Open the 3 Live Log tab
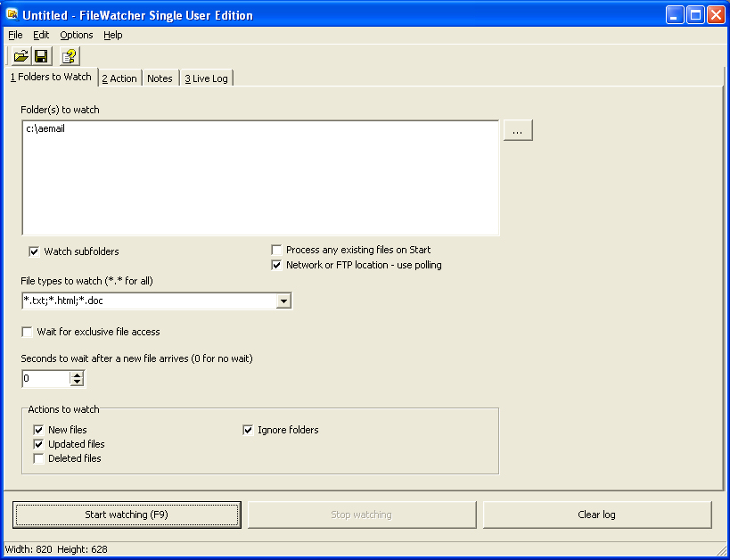The image size is (730, 560). click(205, 78)
